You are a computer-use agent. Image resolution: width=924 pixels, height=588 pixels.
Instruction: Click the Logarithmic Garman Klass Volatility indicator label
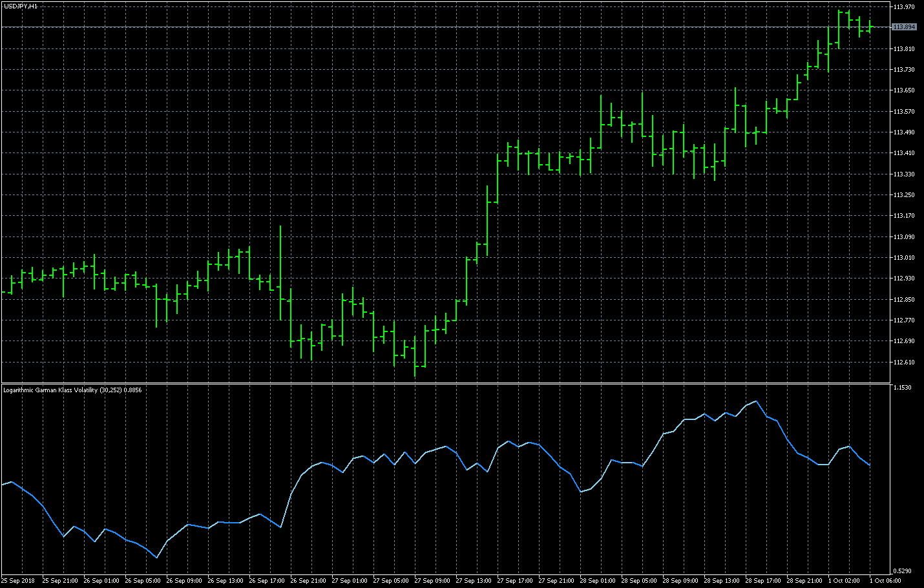(x=72, y=390)
